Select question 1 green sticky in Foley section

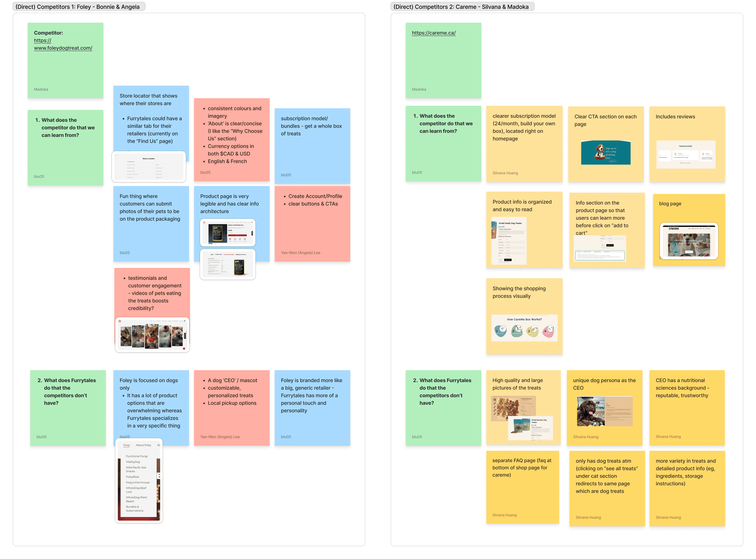[x=65, y=147]
